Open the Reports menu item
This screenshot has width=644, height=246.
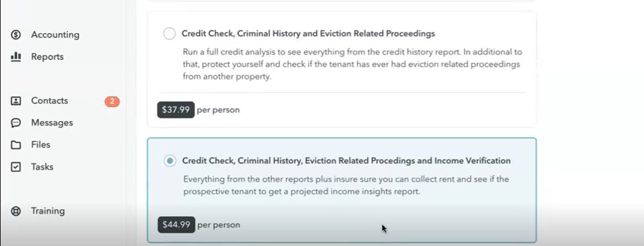(x=48, y=57)
